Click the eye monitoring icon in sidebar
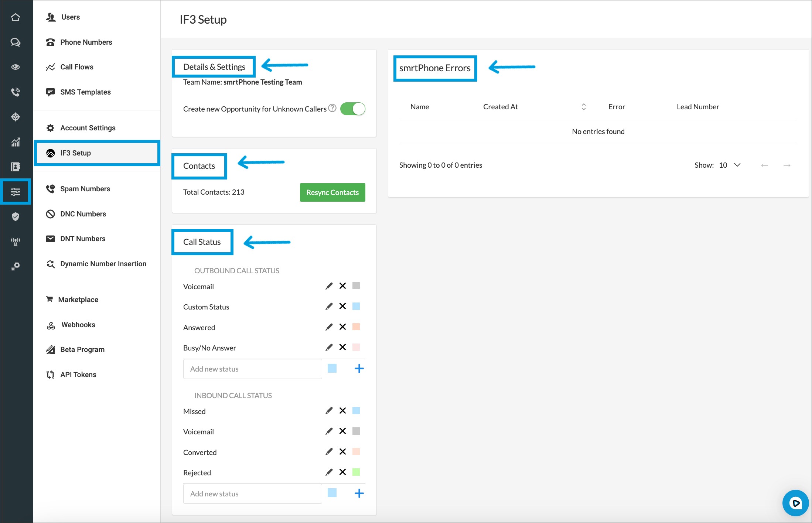The image size is (812, 523). pos(16,67)
